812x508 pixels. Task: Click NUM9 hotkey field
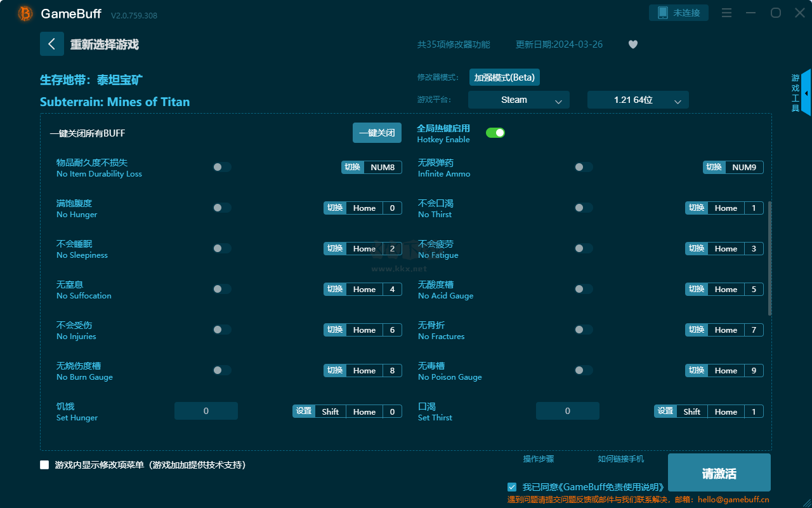(744, 167)
